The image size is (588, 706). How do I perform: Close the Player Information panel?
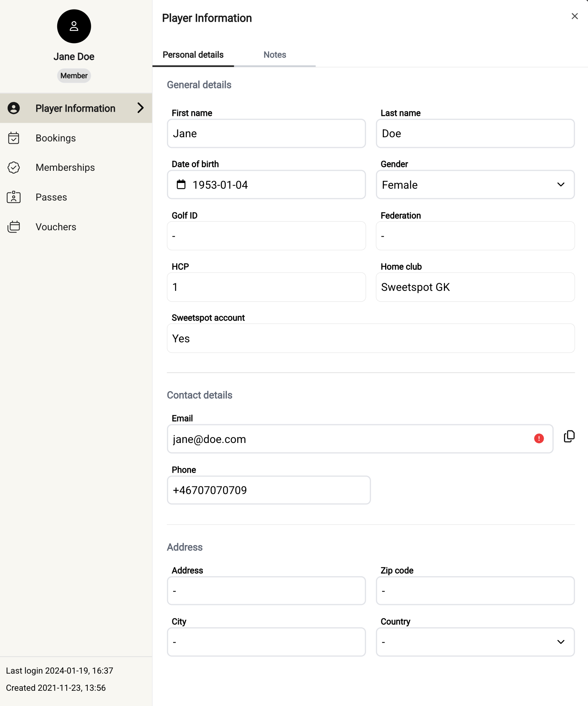pyautogui.click(x=574, y=16)
